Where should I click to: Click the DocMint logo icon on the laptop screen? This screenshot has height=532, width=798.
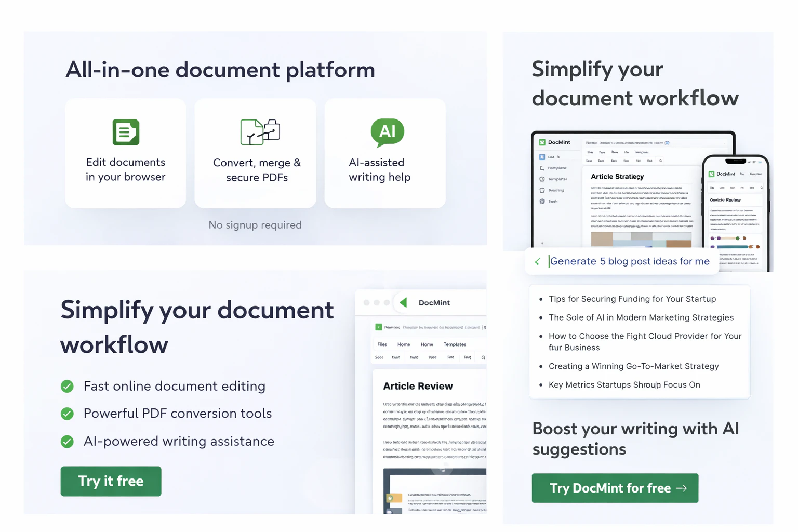(x=542, y=142)
